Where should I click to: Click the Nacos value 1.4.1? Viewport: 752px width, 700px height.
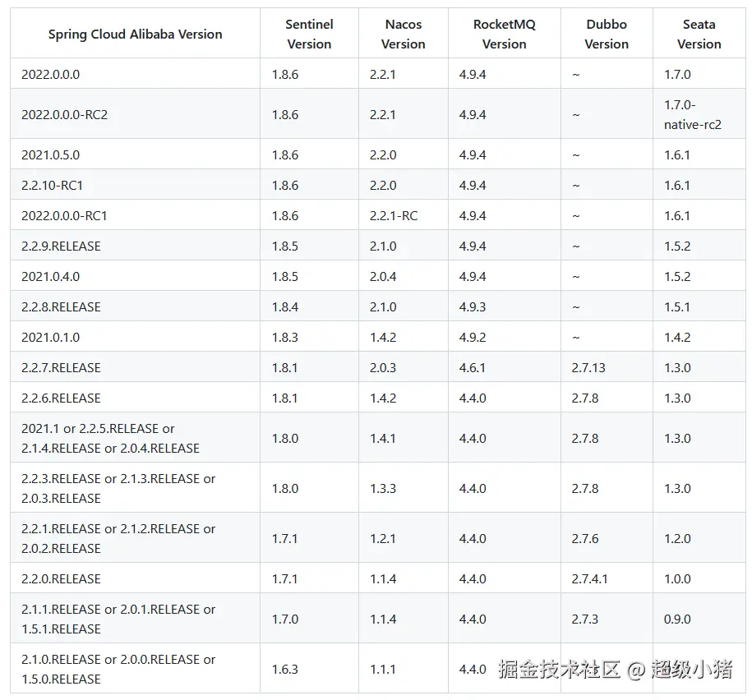383,438
